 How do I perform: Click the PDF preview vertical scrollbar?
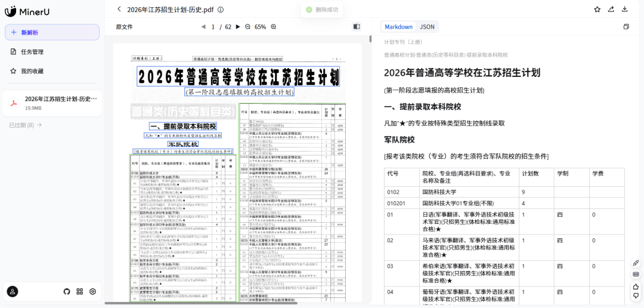pos(370,39)
